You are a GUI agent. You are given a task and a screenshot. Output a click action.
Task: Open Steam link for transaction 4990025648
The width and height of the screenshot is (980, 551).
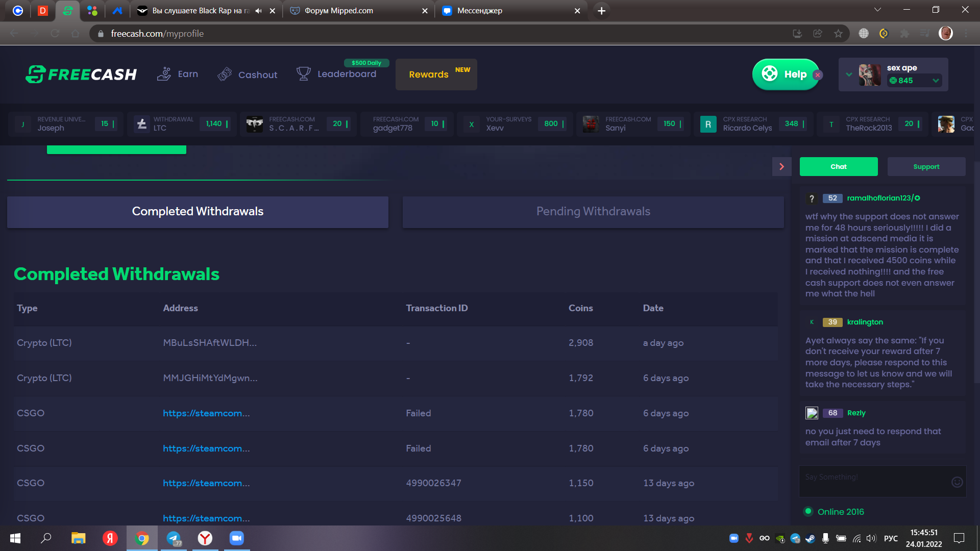206,518
